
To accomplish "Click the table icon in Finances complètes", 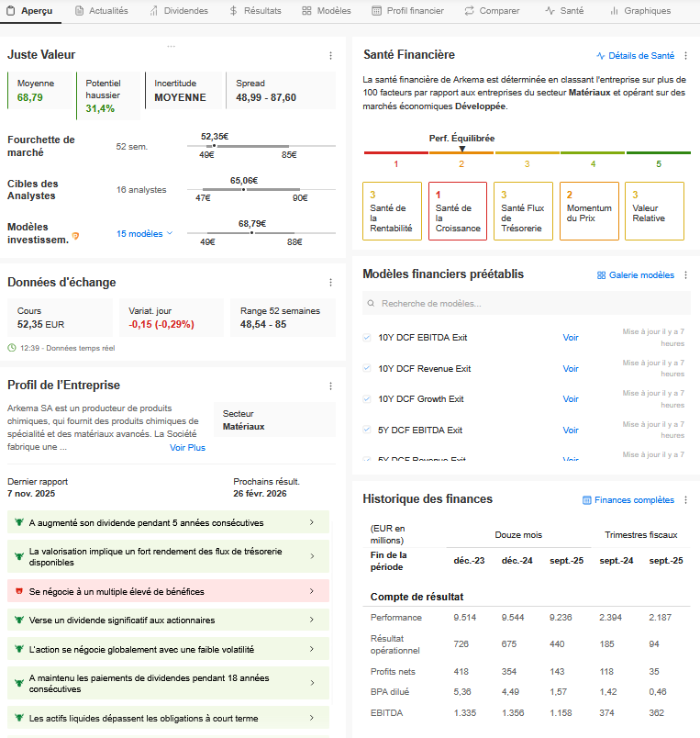I will coord(586,500).
